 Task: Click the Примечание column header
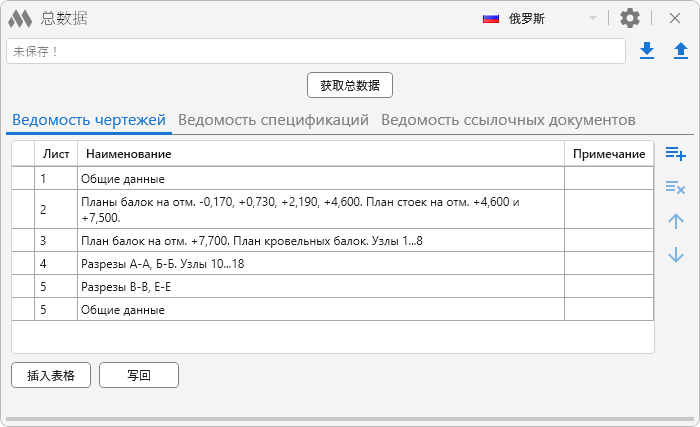(609, 153)
